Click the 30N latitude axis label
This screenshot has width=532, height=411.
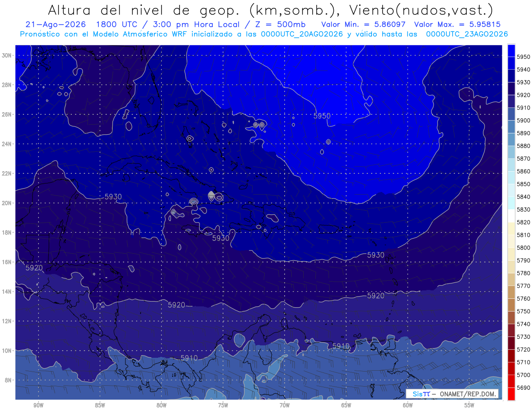coord(7,55)
